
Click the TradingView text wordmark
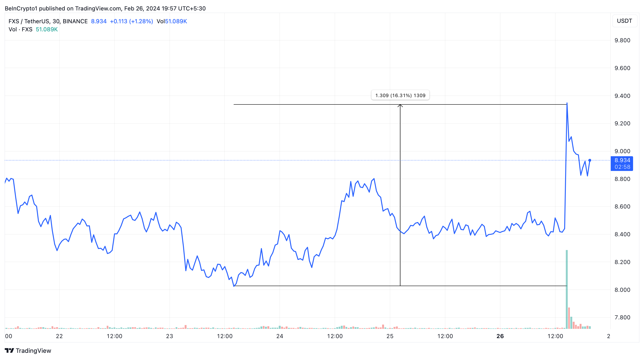click(x=34, y=351)
